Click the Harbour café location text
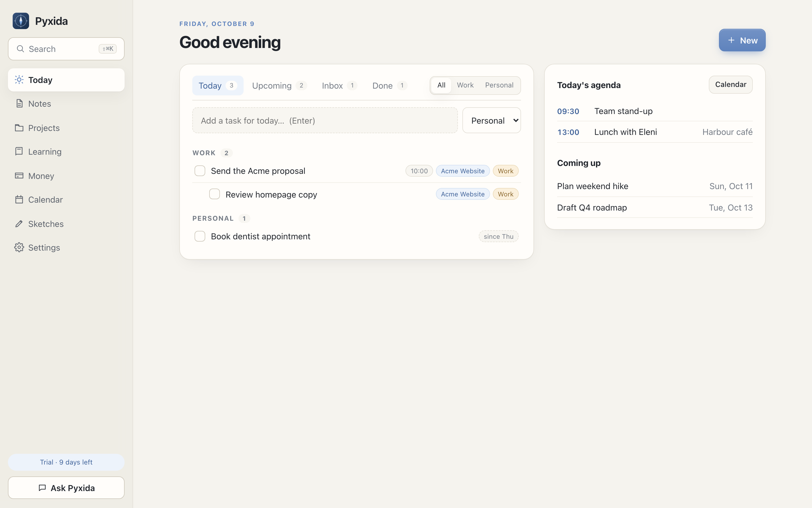The height and width of the screenshot is (508, 812). 727,132
